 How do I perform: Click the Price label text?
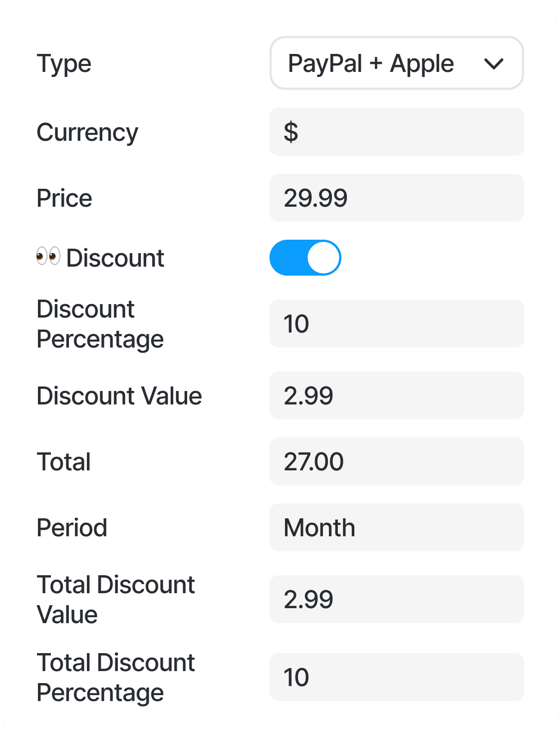click(64, 198)
